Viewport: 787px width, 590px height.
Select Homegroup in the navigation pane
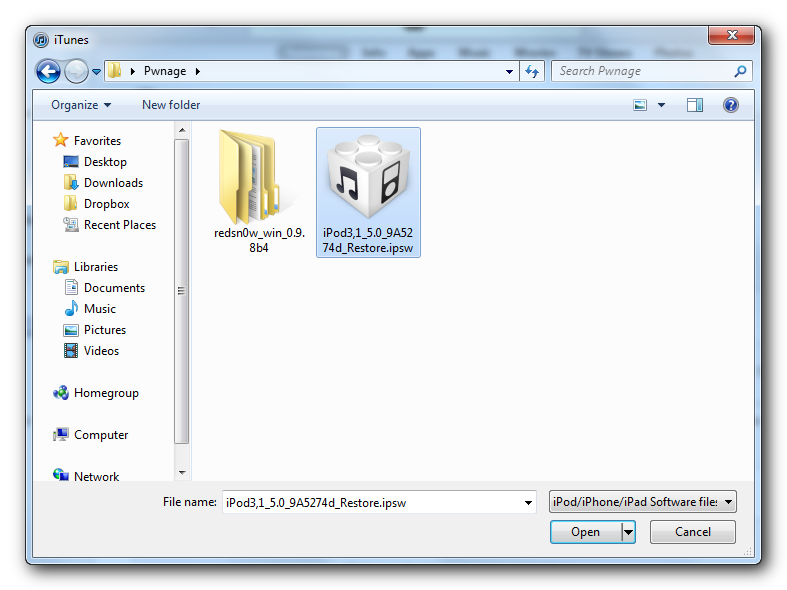(x=106, y=393)
